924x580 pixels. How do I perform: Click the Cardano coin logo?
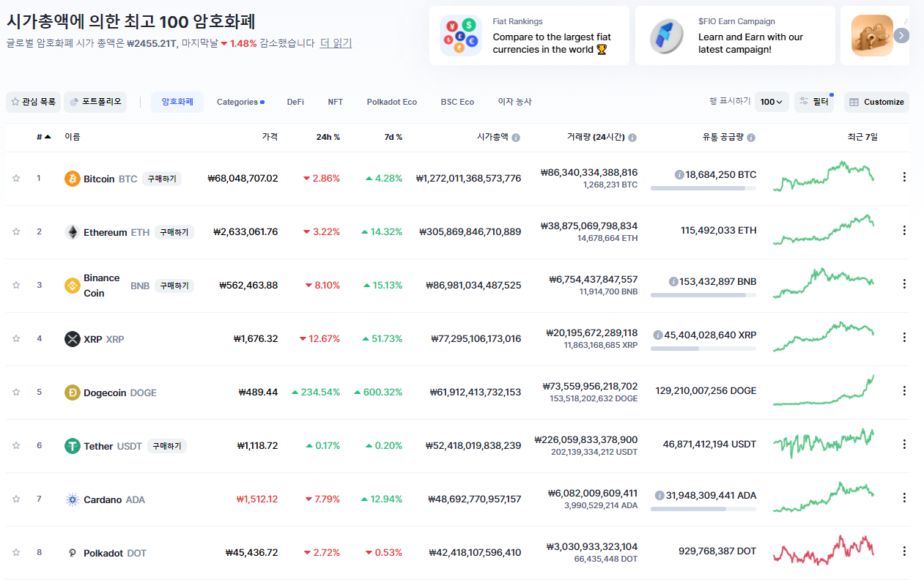click(x=73, y=499)
